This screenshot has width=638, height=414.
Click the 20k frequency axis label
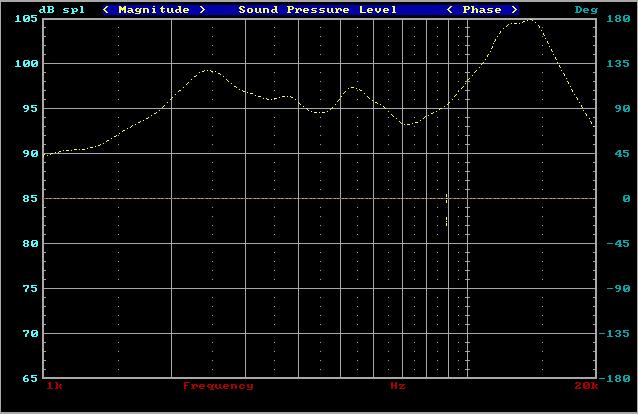point(586,386)
